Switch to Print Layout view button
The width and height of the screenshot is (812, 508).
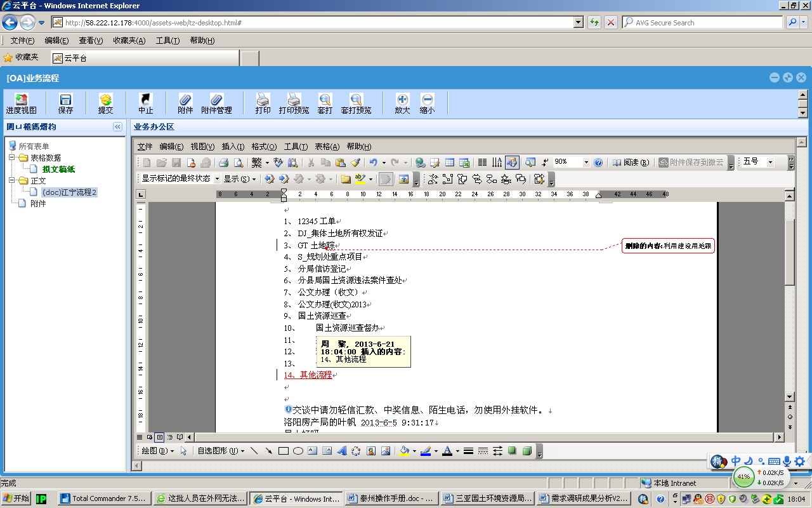pos(160,438)
